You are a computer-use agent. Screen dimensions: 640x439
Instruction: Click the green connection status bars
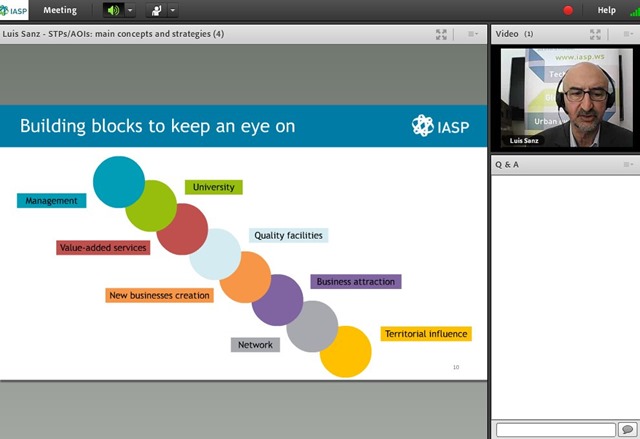tap(635, 11)
